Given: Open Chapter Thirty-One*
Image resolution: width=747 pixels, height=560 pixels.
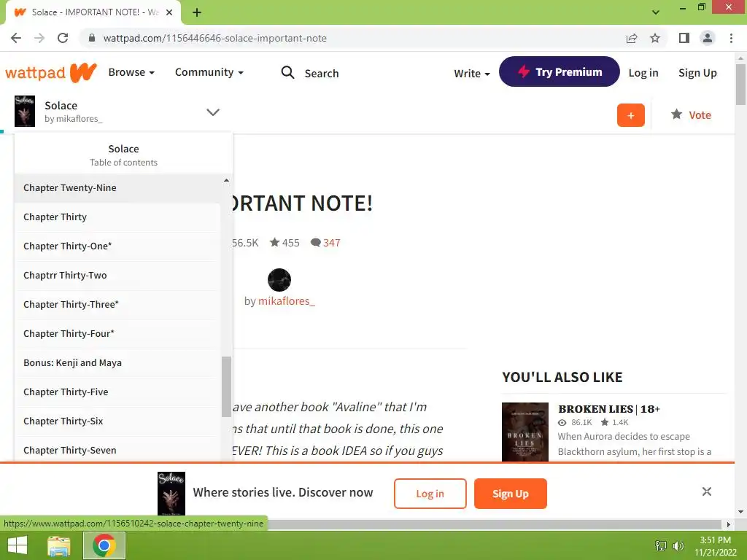Looking at the screenshot, I should 117,246.
